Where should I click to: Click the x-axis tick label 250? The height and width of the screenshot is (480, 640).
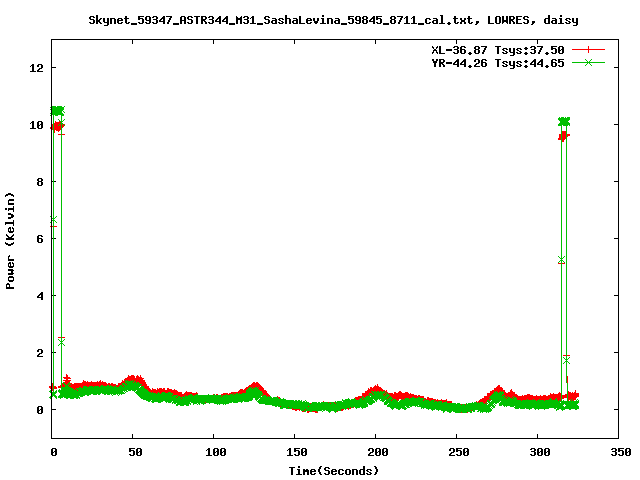coord(458,452)
